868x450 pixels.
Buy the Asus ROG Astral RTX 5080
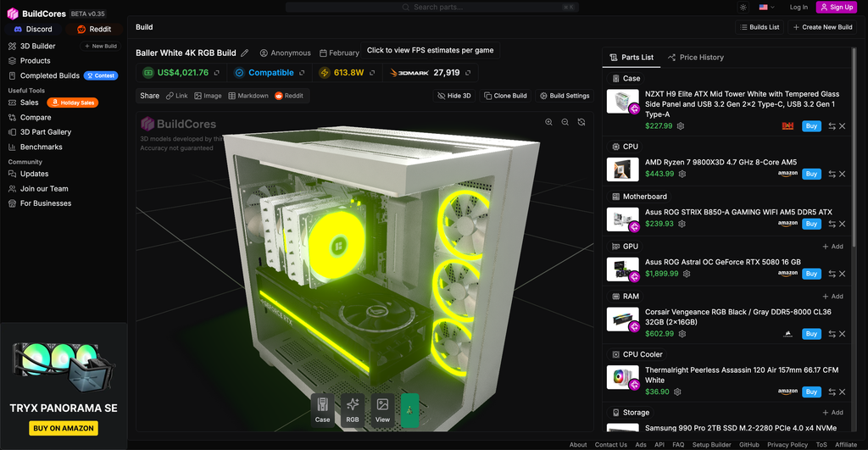pyautogui.click(x=811, y=274)
